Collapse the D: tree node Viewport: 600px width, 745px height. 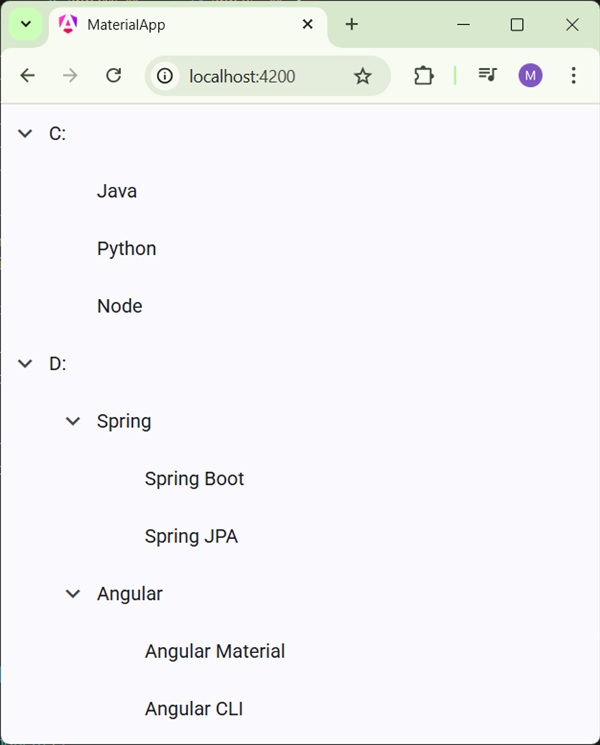(x=25, y=364)
